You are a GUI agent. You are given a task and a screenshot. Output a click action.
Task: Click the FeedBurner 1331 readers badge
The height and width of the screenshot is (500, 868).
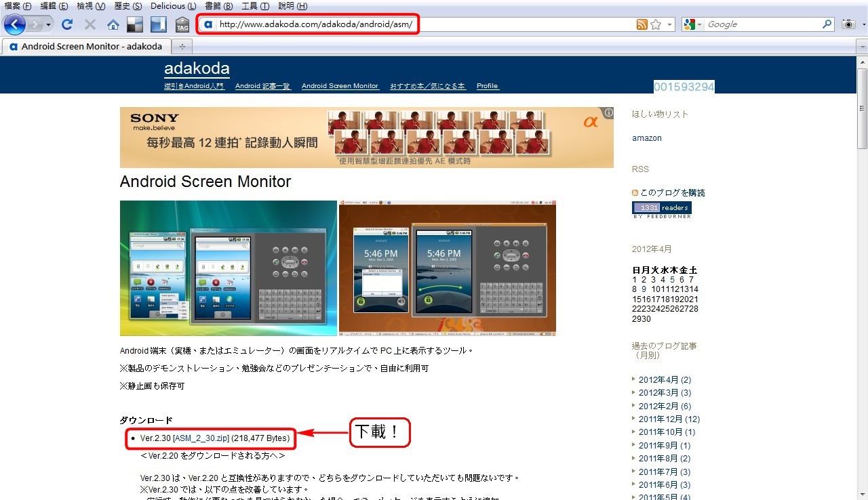(x=662, y=208)
